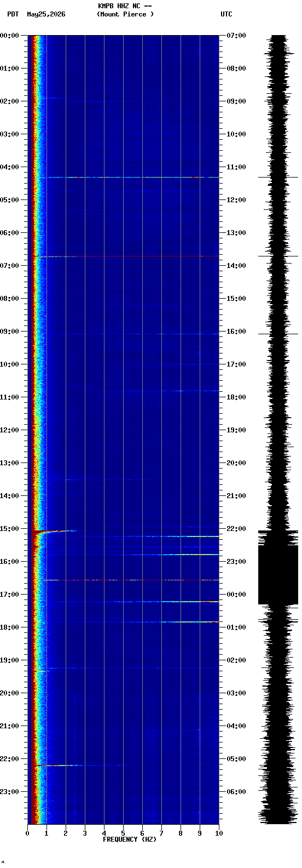Click the 17:00 PDT time label
302x868 pixels.
(x=9, y=595)
